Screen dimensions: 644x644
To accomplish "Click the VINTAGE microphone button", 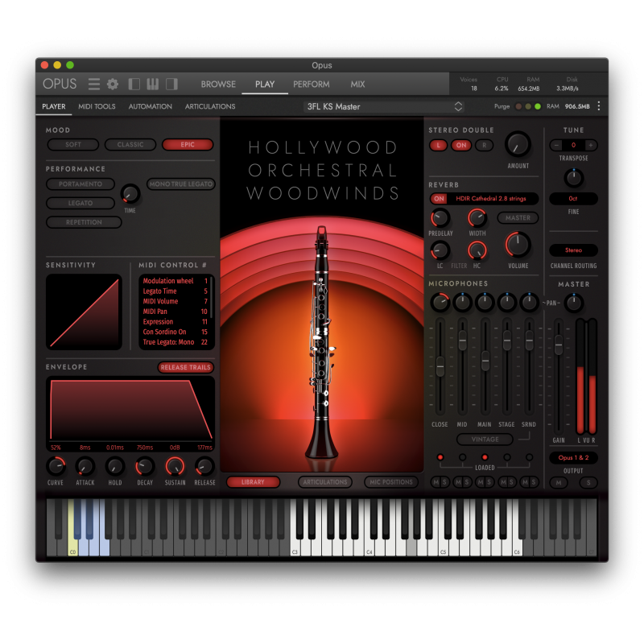I will click(x=485, y=440).
